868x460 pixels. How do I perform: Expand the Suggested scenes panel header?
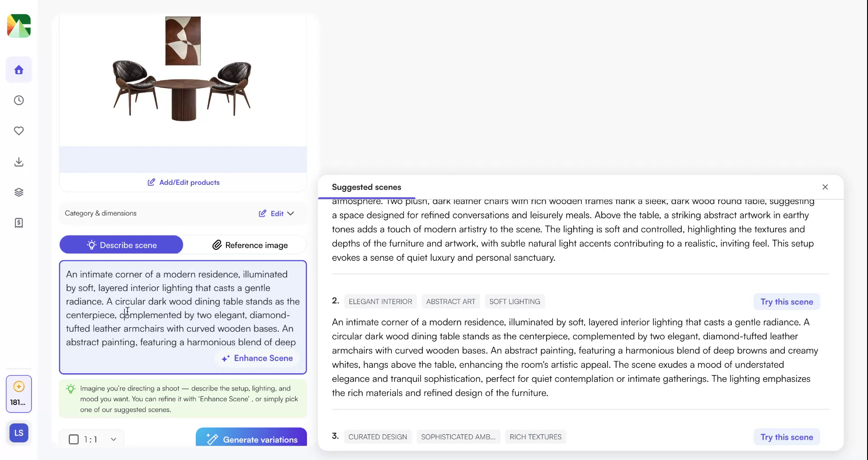click(366, 187)
